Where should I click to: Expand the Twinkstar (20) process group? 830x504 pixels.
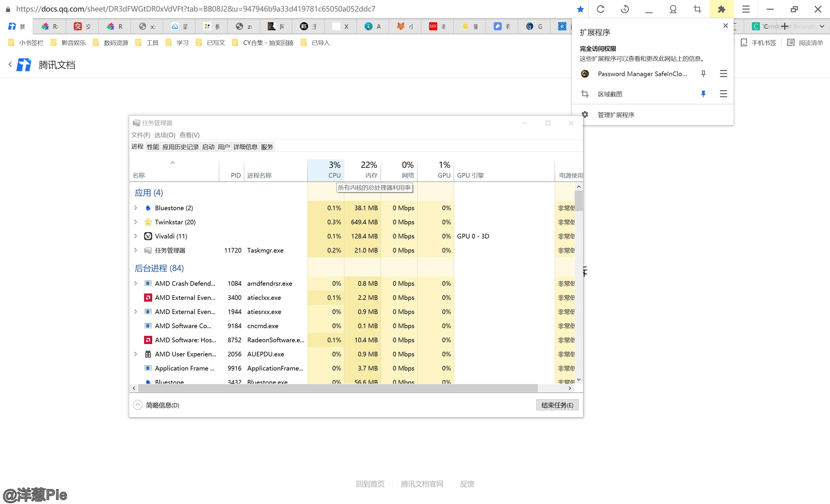click(x=136, y=222)
